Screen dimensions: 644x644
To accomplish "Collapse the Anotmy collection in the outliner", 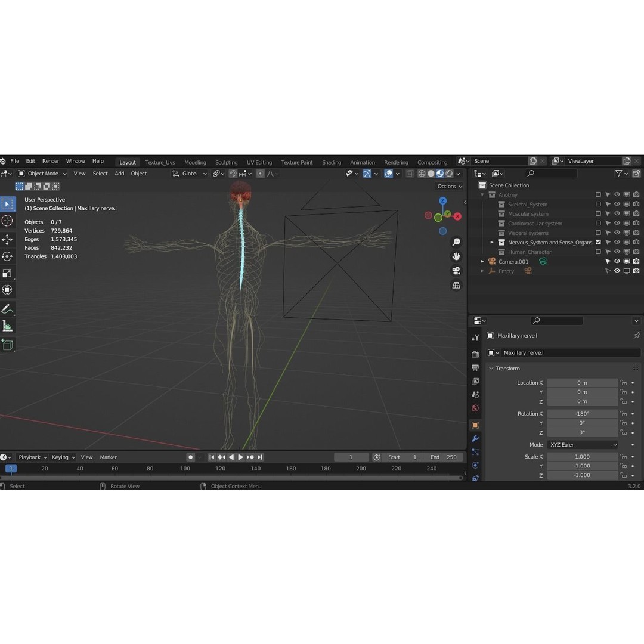I will [x=483, y=194].
